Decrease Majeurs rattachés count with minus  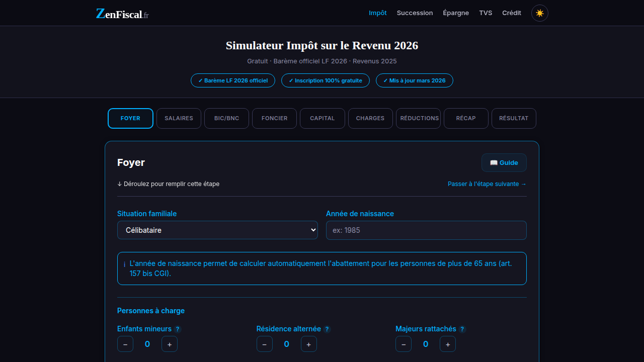click(404, 344)
